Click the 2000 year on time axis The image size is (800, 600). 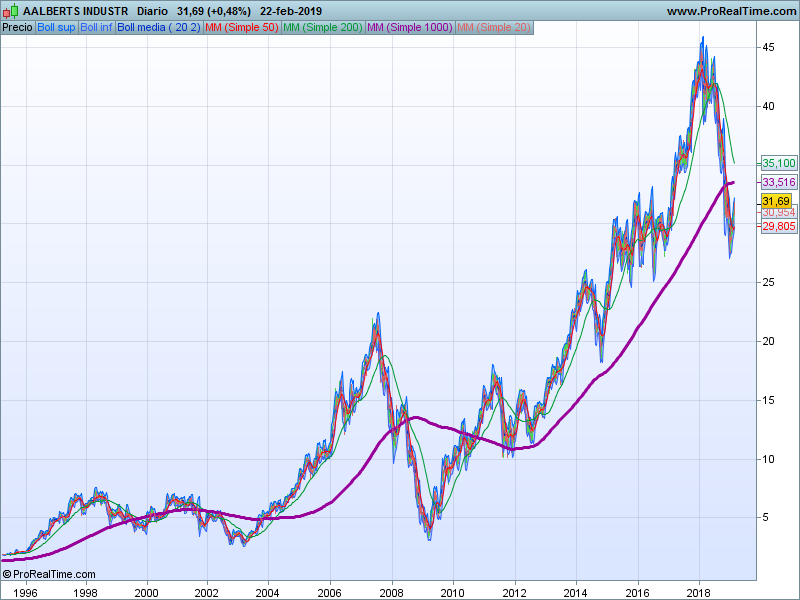(146, 593)
